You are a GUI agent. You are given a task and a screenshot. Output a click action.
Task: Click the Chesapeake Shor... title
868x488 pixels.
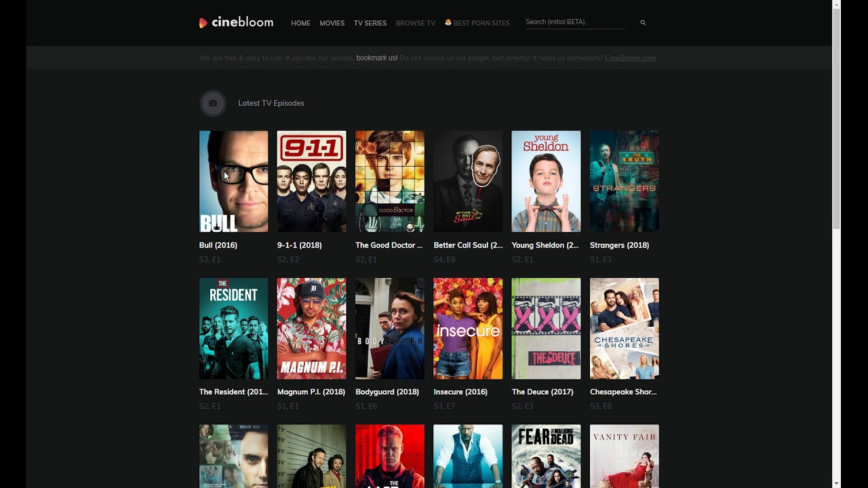624,392
